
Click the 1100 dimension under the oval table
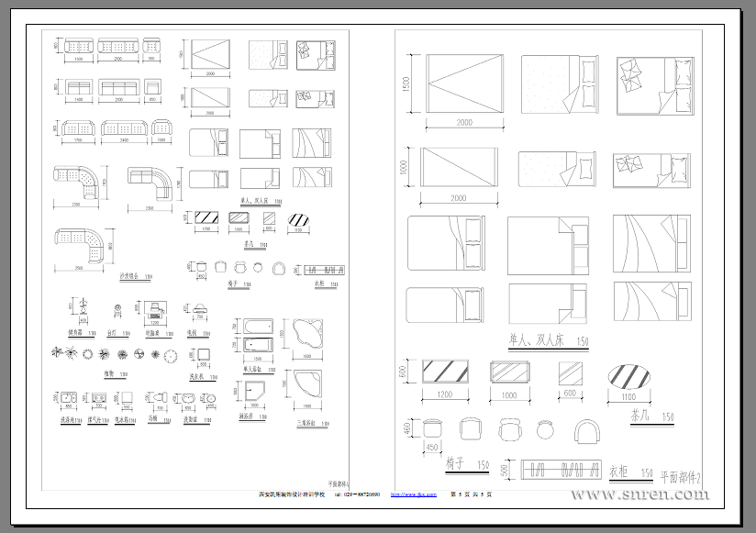(x=628, y=396)
